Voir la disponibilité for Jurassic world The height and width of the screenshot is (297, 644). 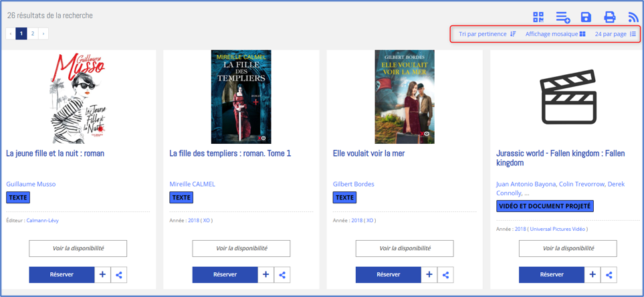click(568, 249)
